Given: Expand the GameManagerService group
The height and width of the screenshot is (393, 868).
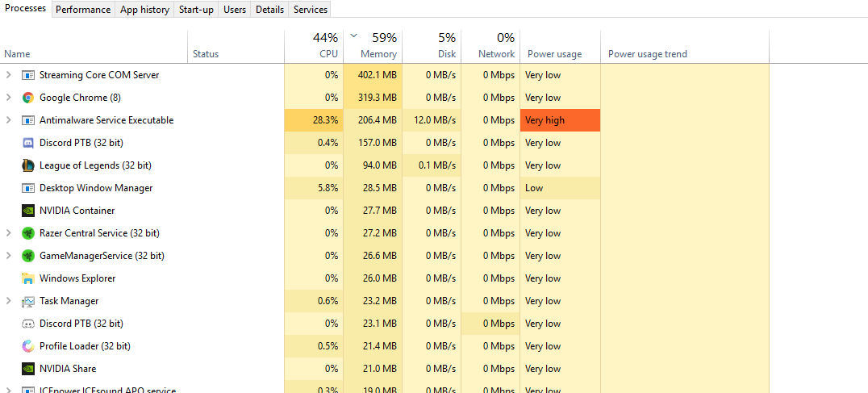Looking at the screenshot, I should (x=8, y=256).
